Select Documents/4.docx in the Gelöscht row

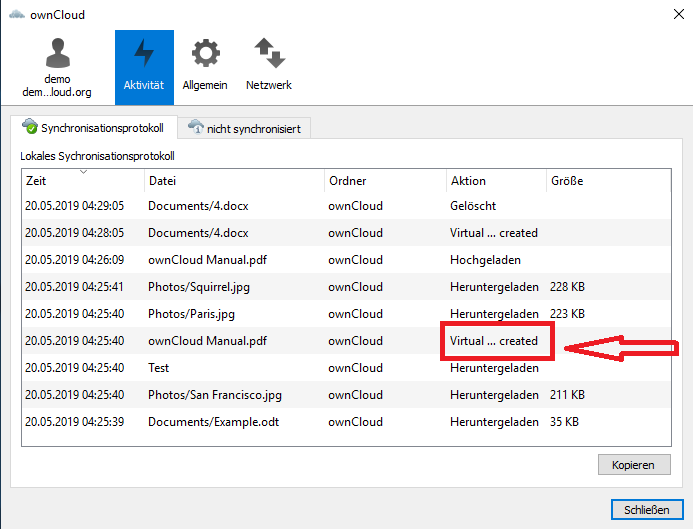(x=198, y=206)
